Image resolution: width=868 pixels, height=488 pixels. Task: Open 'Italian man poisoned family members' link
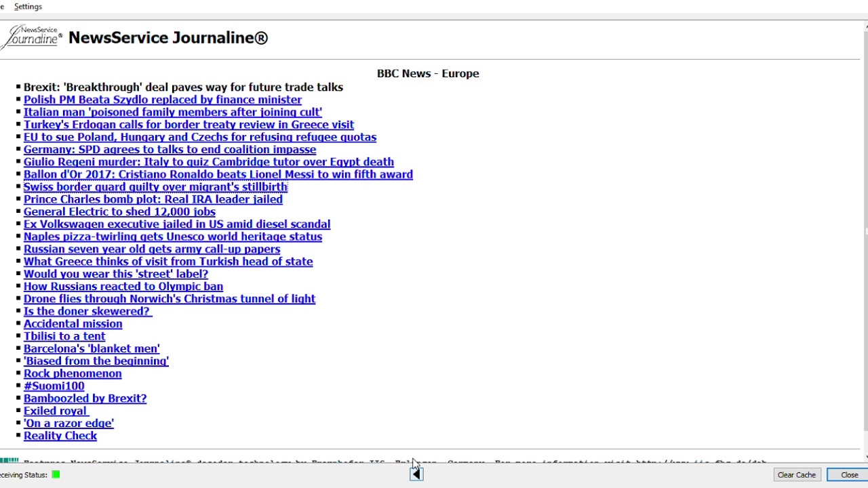[x=173, y=112]
